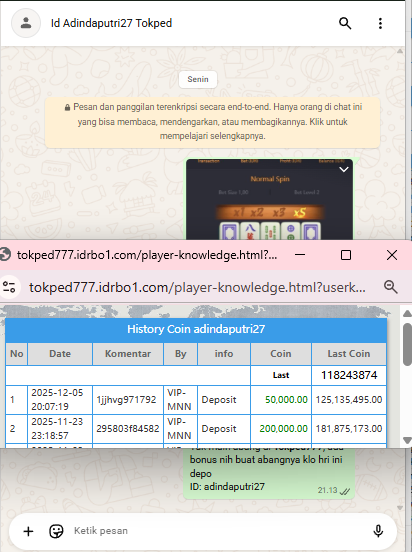Click the read receipt double check marks
412x552 pixels.
344,491
